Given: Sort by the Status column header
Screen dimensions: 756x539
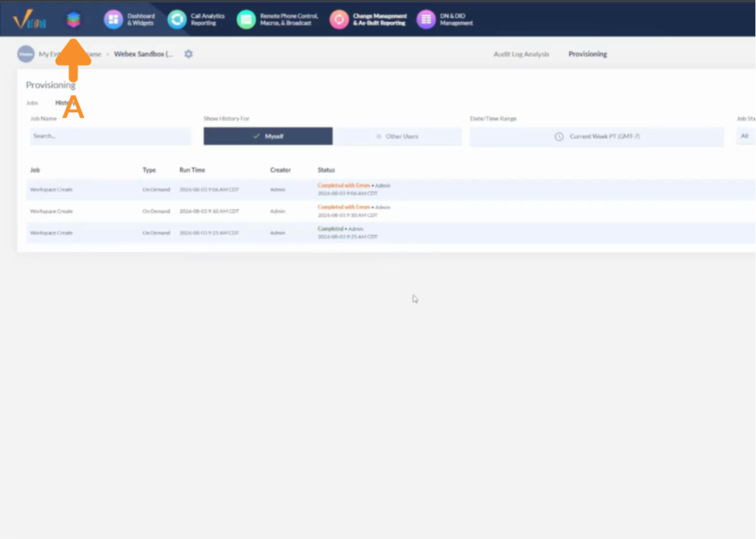Looking at the screenshot, I should pyautogui.click(x=326, y=170).
